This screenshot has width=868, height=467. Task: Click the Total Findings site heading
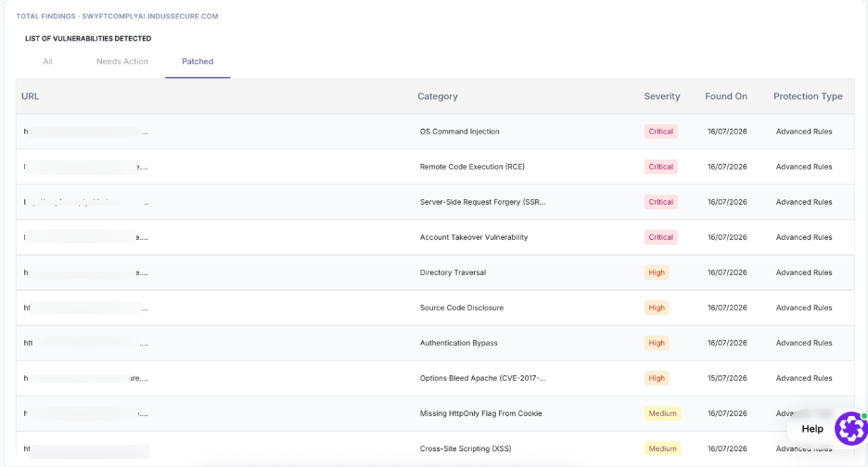tap(117, 17)
